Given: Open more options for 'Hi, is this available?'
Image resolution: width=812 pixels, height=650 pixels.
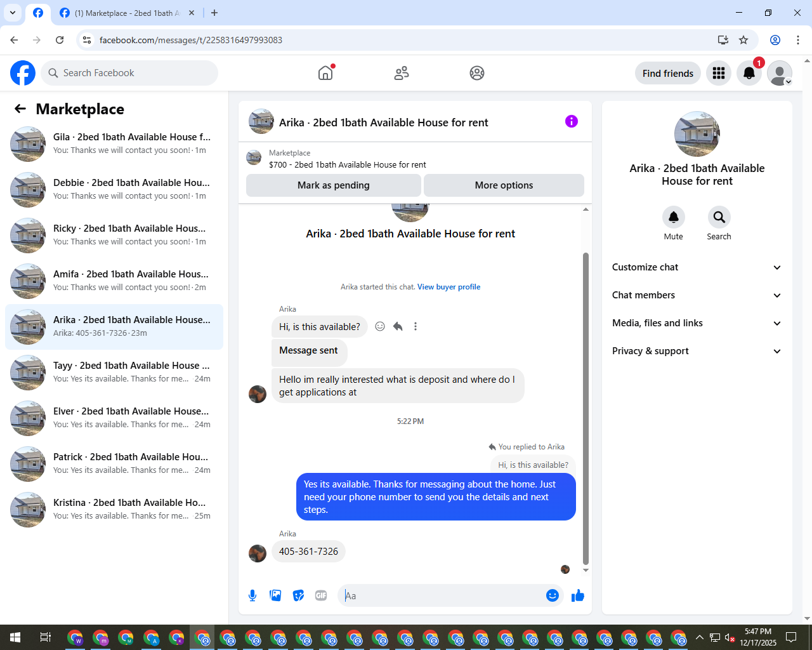Looking at the screenshot, I should click(x=416, y=326).
